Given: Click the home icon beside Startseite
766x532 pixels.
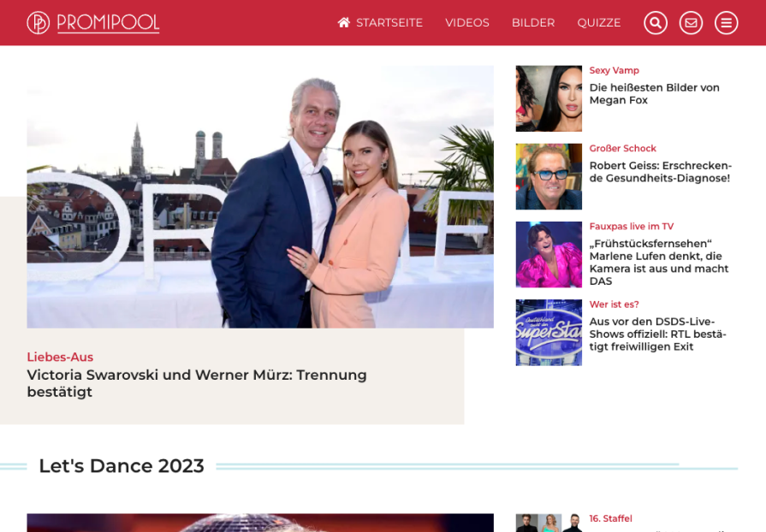Looking at the screenshot, I should click(343, 22).
